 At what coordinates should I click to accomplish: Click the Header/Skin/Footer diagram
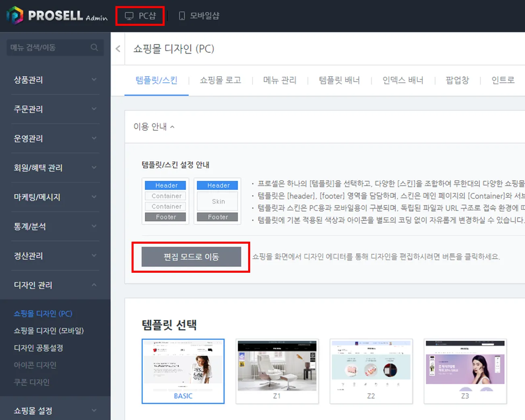pyautogui.click(x=218, y=201)
